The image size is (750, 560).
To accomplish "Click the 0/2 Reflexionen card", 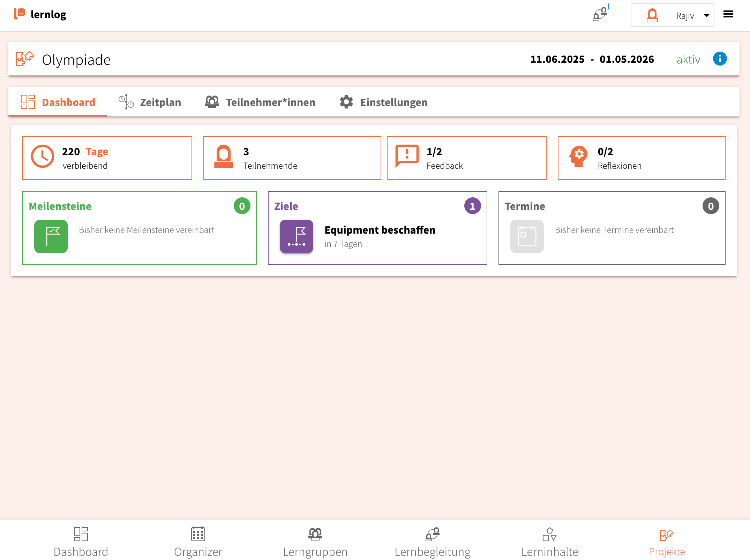I will click(x=641, y=158).
